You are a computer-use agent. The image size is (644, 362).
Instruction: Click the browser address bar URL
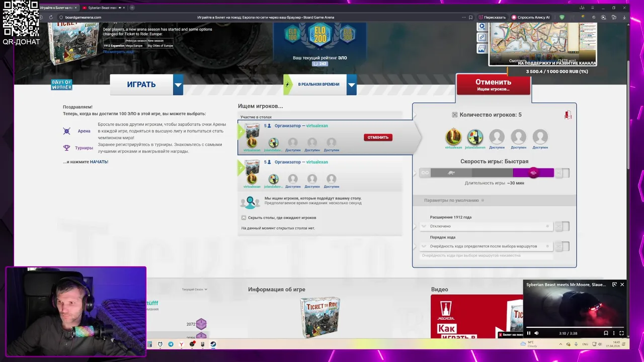(83, 17)
